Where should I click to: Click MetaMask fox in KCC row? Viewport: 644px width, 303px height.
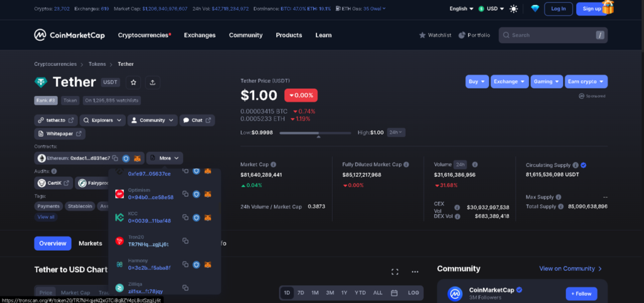coord(208,217)
